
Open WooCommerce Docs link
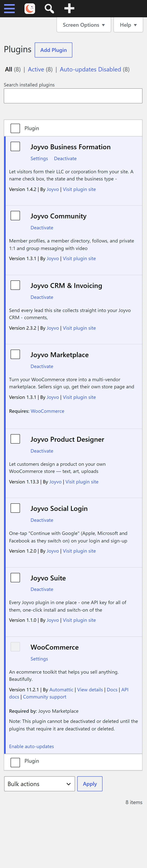tap(112, 690)
